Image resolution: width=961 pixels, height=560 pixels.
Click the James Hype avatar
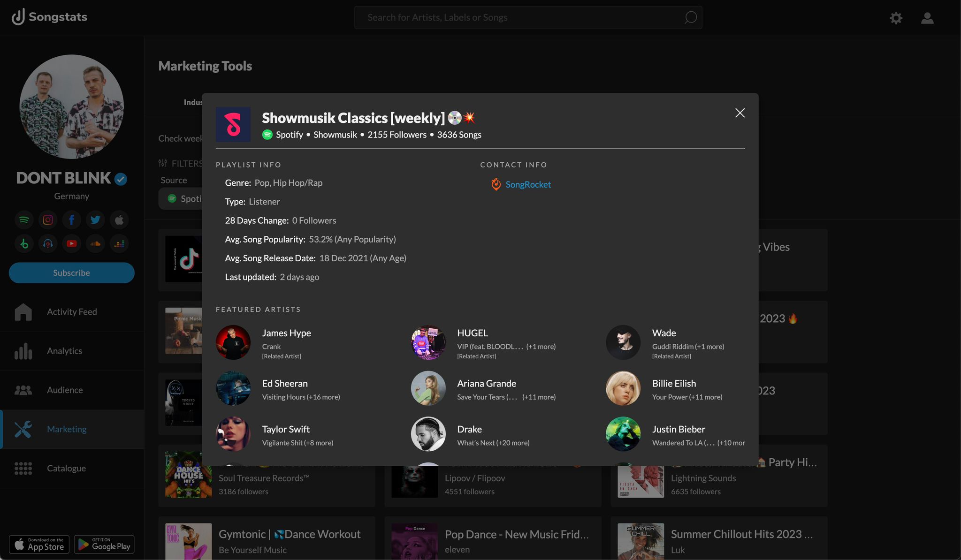(233, 342)
